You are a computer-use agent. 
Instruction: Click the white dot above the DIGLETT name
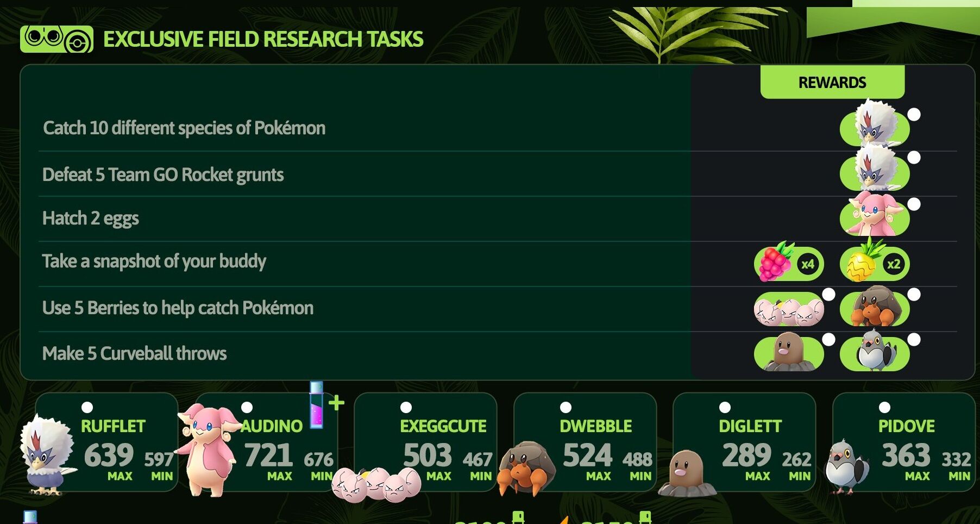(x=725, y=407)
